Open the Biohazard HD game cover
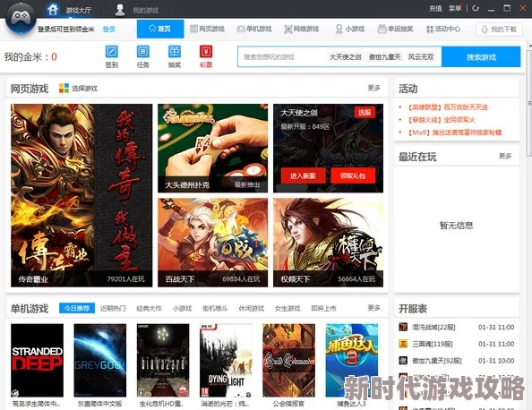The height and width of the screenshot is (410, 532). [163, 360]
